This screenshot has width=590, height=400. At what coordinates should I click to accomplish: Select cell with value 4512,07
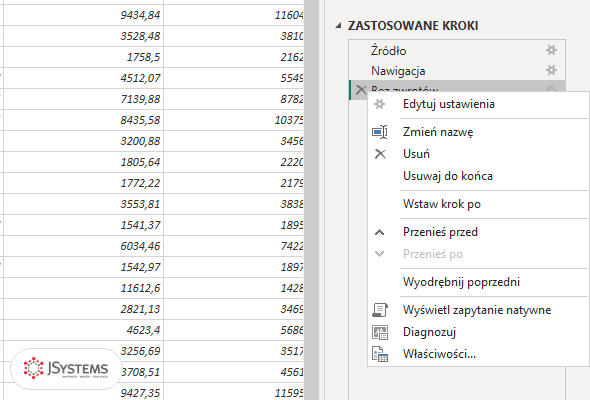tap(84, 78)
